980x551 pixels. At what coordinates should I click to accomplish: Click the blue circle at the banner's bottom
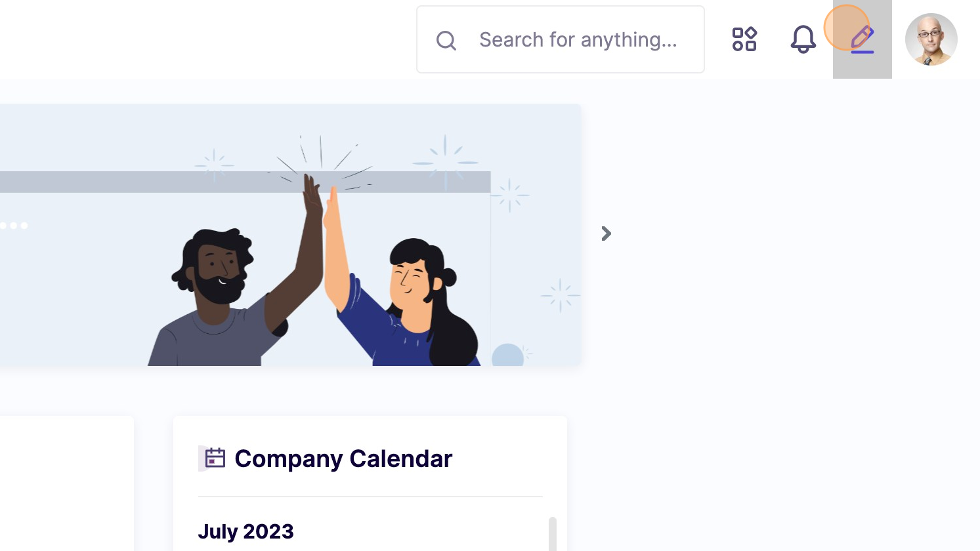pyautogui.click(x=507, y=356)
